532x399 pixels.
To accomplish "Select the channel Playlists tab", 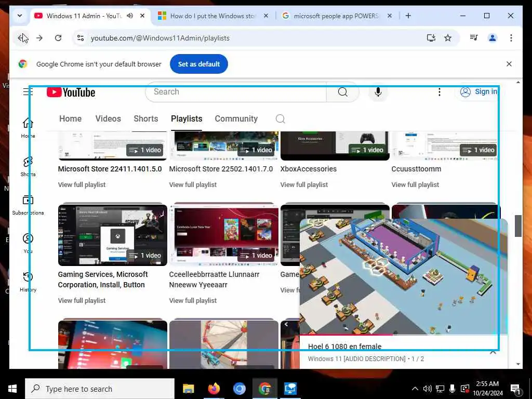I will point(187,119).
